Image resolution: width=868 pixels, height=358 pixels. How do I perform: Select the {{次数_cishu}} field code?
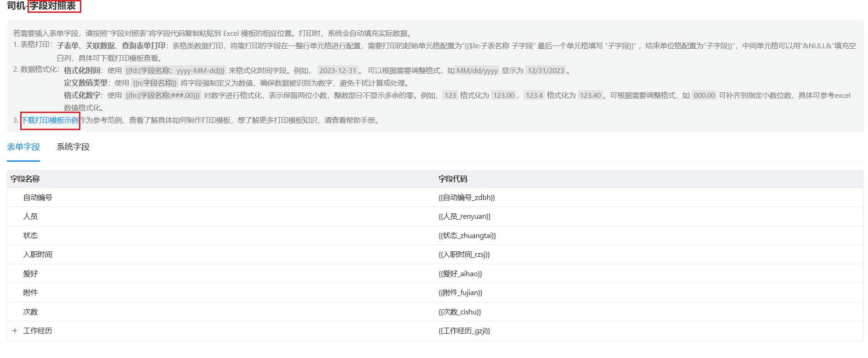click(459, 312)
